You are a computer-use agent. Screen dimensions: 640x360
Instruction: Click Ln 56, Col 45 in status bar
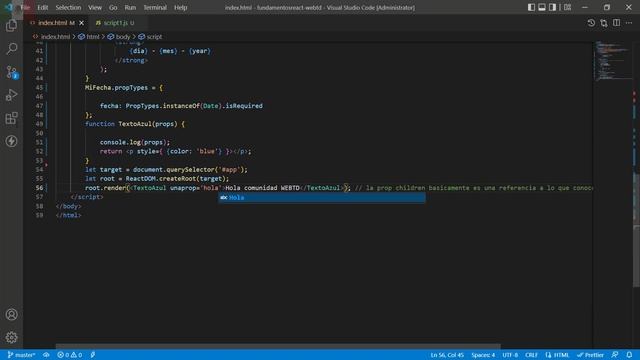(447, 355)
